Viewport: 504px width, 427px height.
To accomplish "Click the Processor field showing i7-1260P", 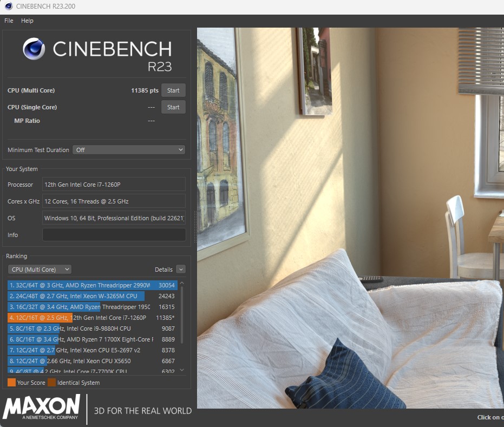I will [114, 185].
